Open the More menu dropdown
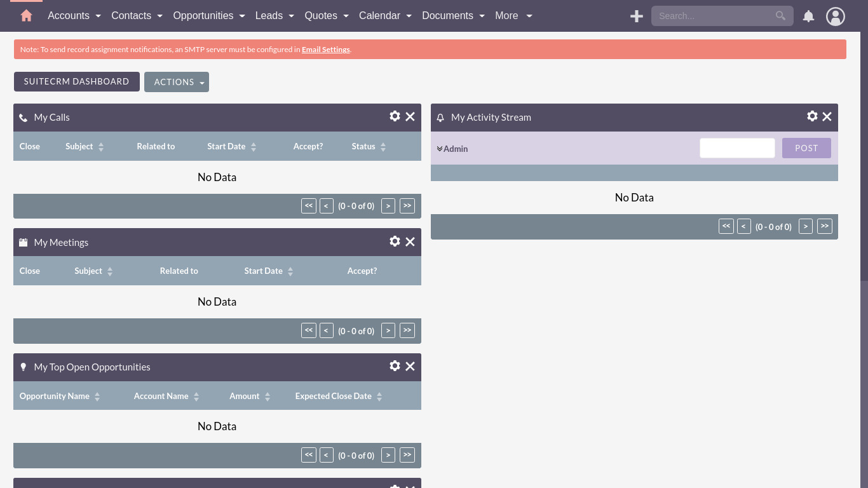This screenshot has width=868, height=488. pyautogui.click(x=513, y=16)
